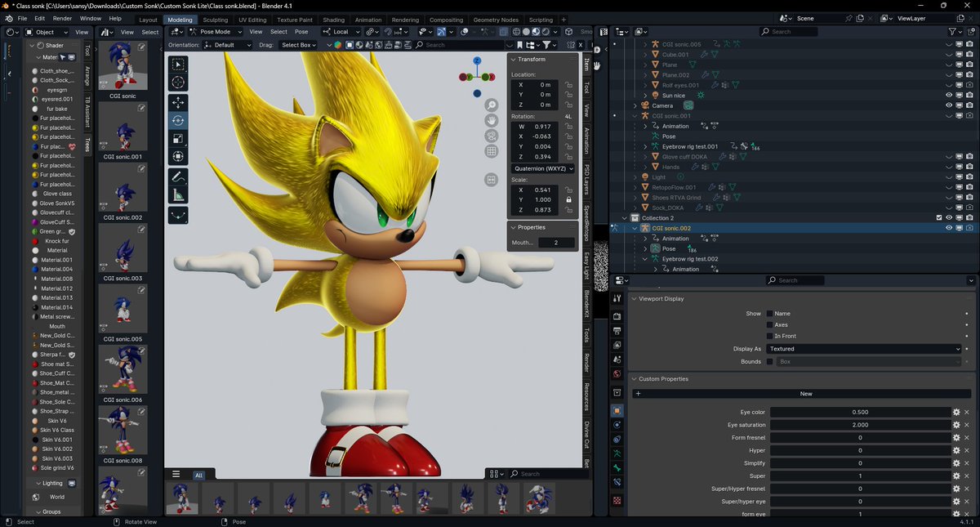
Task: Open the Tool properties tab wrench icon
Action: tap(617, 298)
